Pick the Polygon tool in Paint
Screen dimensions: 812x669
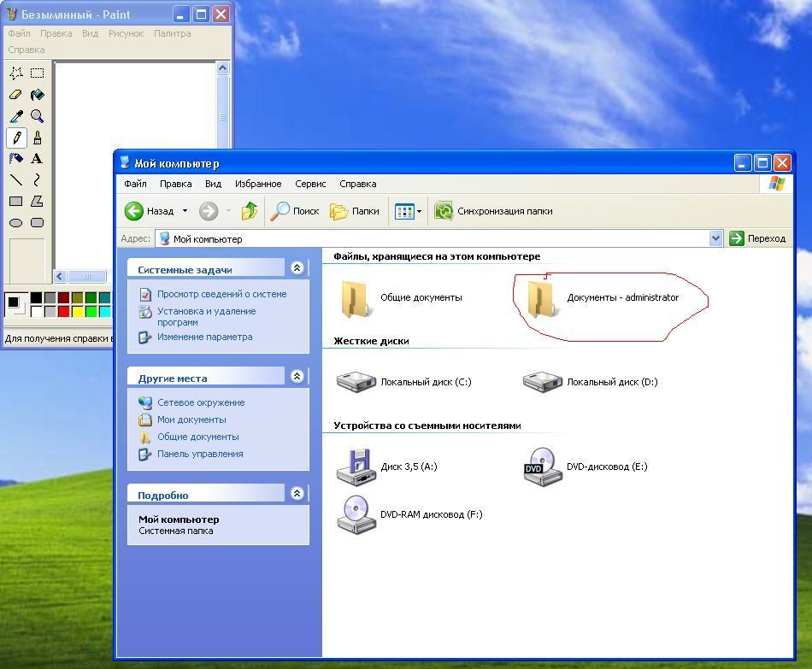point(37,202)
